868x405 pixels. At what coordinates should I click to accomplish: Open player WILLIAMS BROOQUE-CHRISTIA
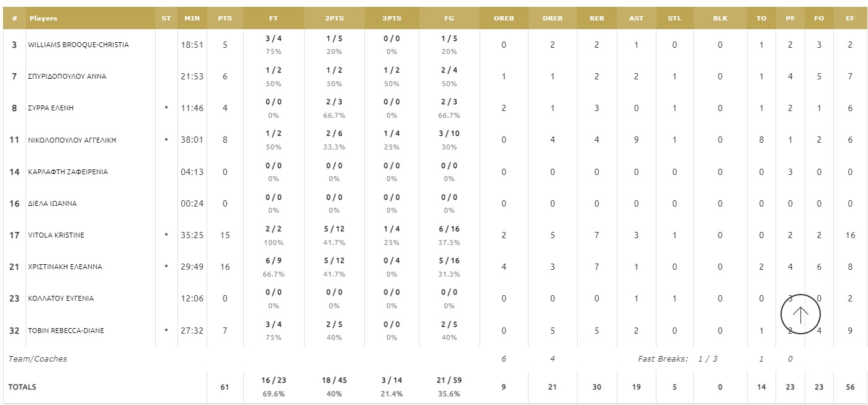point(79,45)
